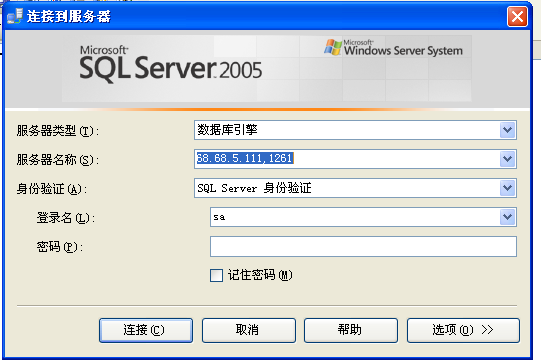This screenshot has height=360, width=541.
Task: Click the 服务器名称(S) label text
Action: tap(58, 160)
